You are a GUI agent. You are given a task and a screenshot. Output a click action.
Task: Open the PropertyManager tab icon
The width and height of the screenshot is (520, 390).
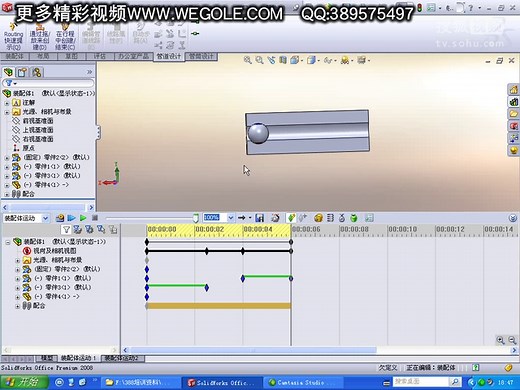tap(22, 72)
